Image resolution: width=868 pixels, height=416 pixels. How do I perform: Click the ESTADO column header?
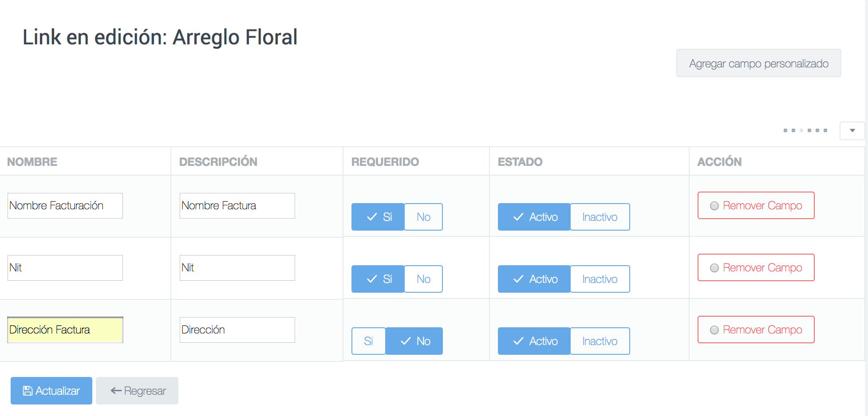click(520, 162)
